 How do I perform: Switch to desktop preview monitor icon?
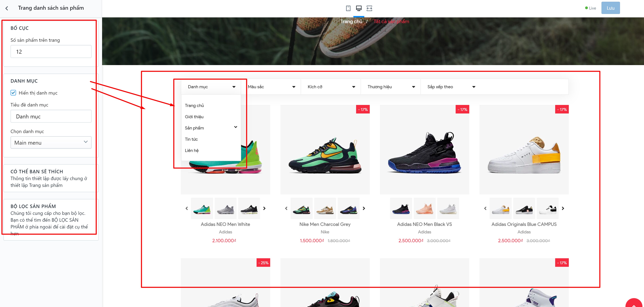click(x=358, y=8)
